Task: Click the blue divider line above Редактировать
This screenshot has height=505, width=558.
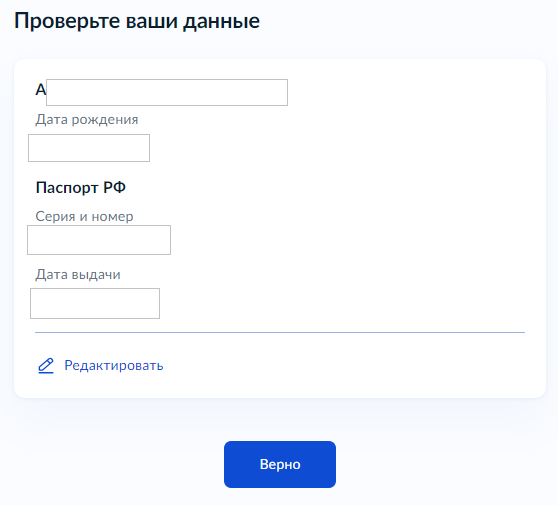Action: (280, 332)
